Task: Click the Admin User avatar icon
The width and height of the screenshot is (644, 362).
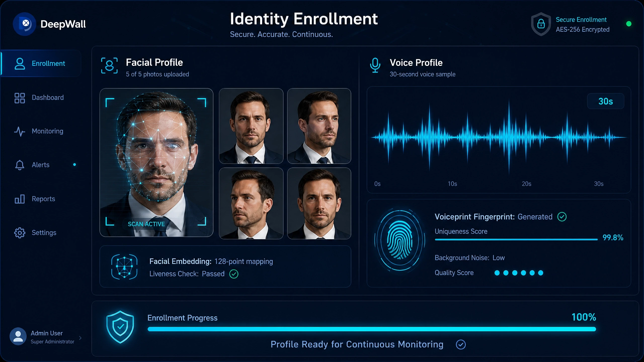Action: click(x=18, y=336)
